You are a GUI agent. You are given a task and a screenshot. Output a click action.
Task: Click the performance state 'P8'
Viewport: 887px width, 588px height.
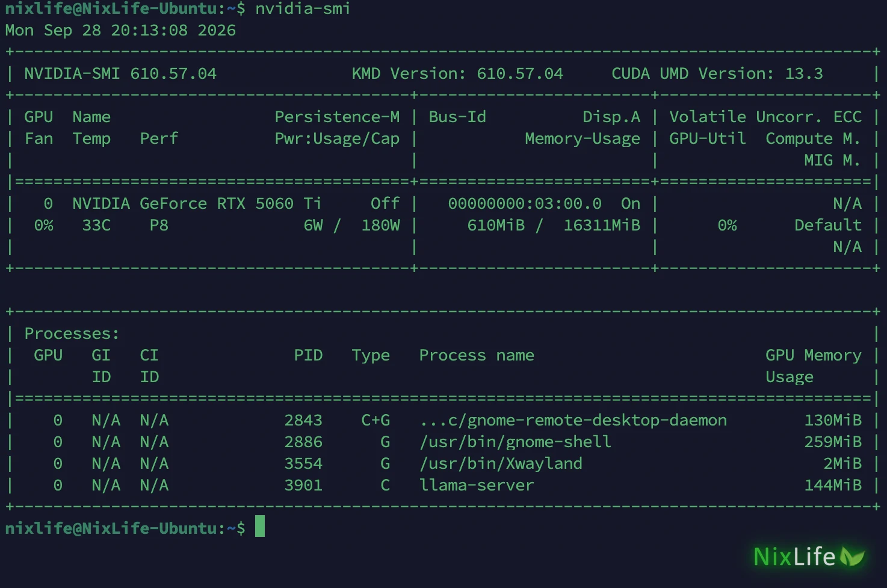(x=159, y=225)
